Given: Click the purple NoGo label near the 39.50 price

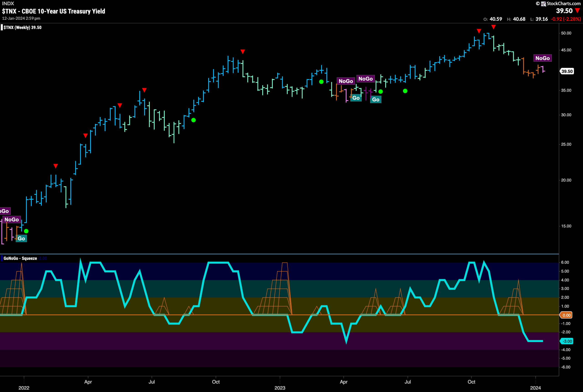Looking at the screenshot, I should tap(542, 58).
